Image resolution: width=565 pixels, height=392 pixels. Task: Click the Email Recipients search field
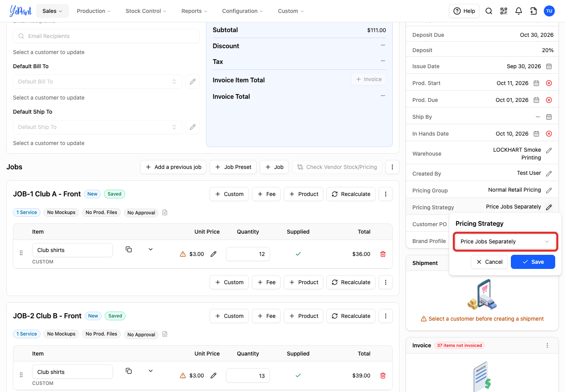(106, 36)
